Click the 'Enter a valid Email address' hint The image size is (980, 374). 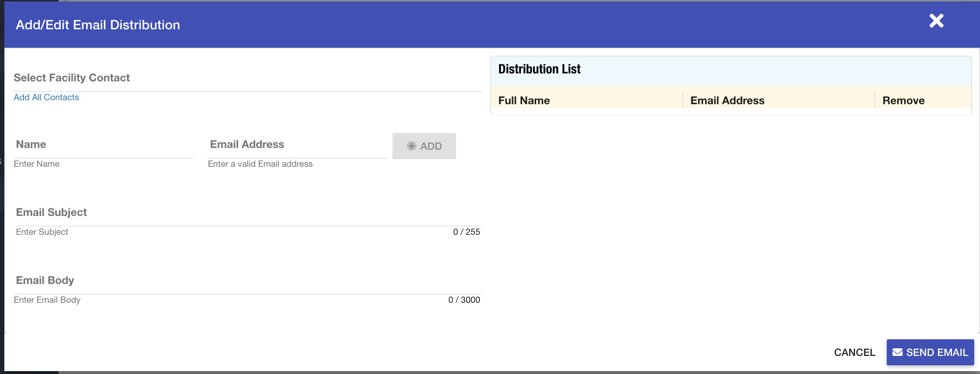[x=260, y=164]
